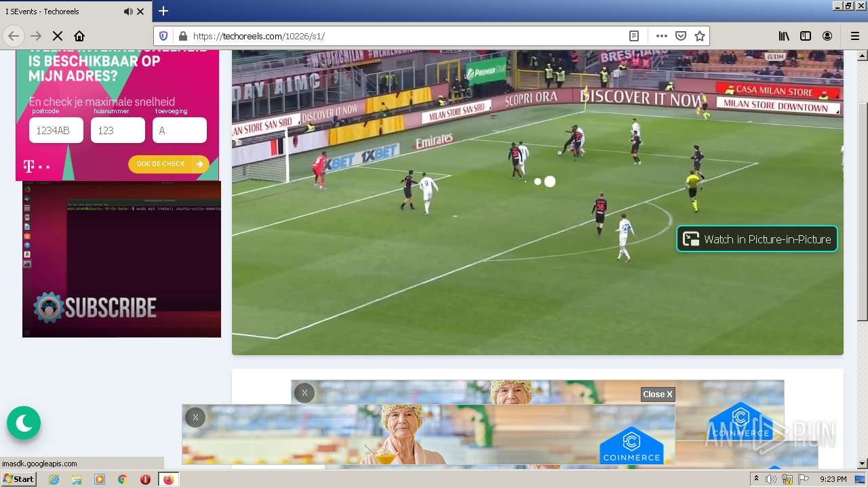Screen dimensions: 868x488
Task: Open network status tray icon
Action: click(x=787, y=479)
